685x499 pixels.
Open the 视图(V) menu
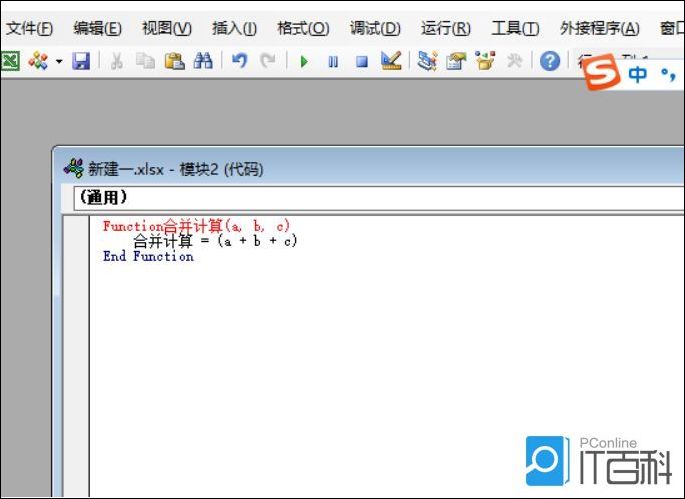[167, 28]
